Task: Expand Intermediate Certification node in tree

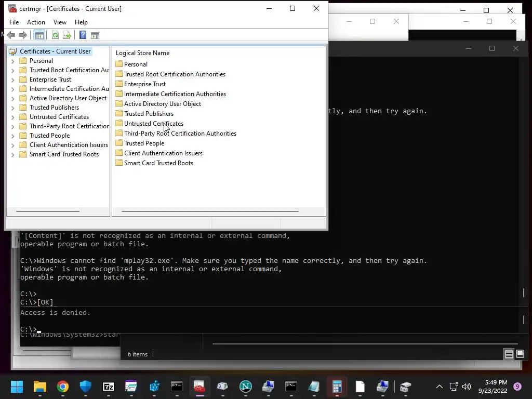Action: click(12, 89)
